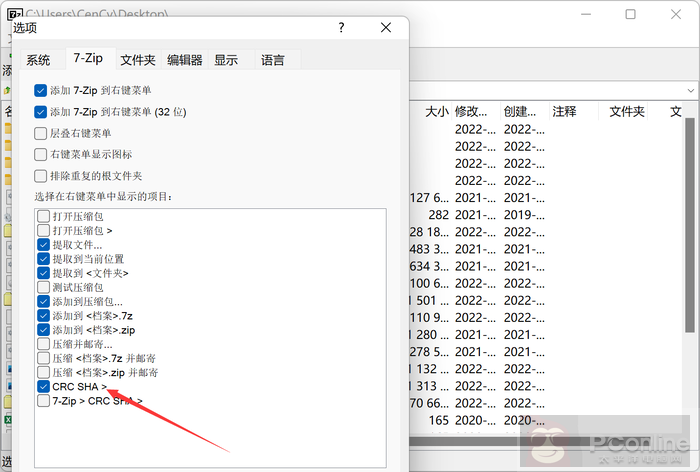This screenshot has width=700, height=472.
Task: Open the 显示 tab
Action: [x=226, y=60]
